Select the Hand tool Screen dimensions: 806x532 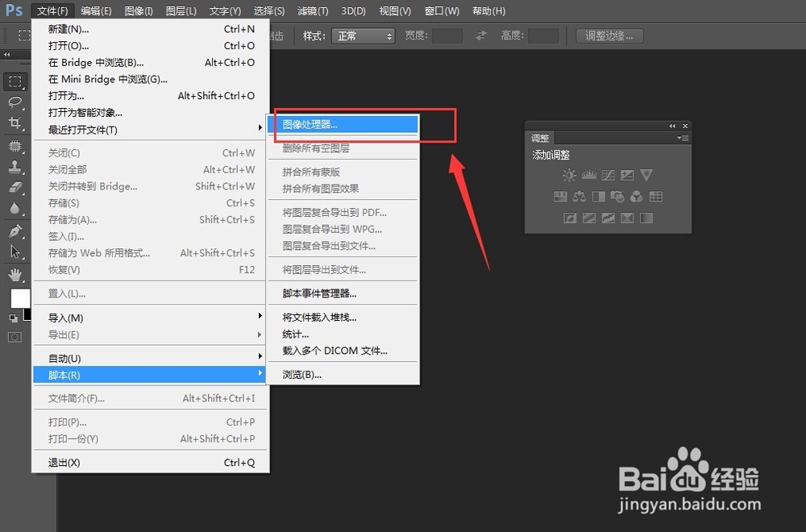coord(15,275)
